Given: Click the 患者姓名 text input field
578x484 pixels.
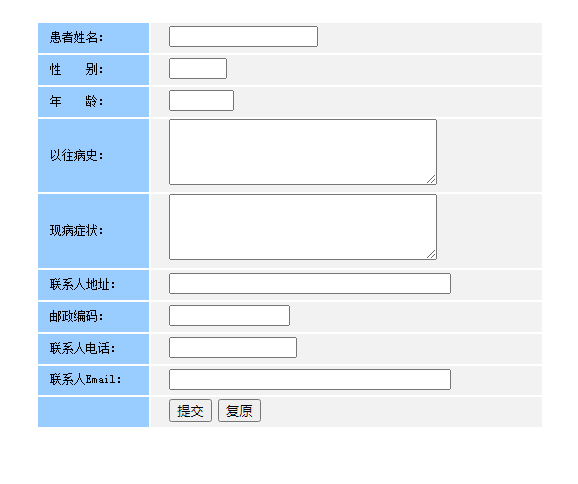Looking at the screenshot, I should click(243, 36).
